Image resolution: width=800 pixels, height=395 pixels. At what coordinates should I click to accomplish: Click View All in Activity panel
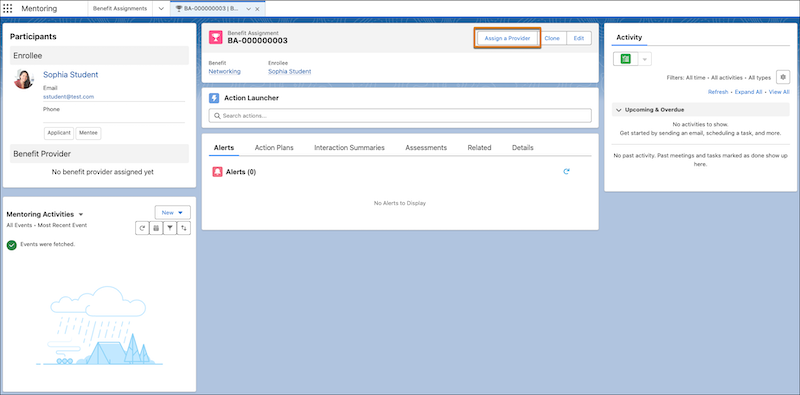(x=779, y=92)
